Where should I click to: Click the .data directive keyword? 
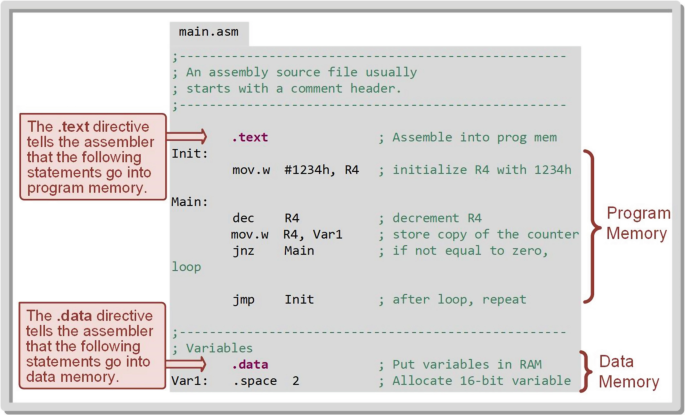pyautogui.click(x=250, y=364)
